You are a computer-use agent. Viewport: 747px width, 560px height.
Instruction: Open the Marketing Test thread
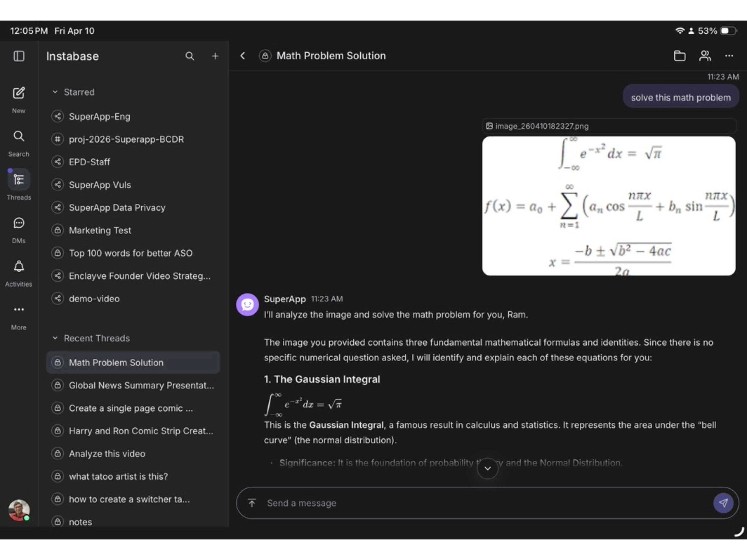pos(133,230)
